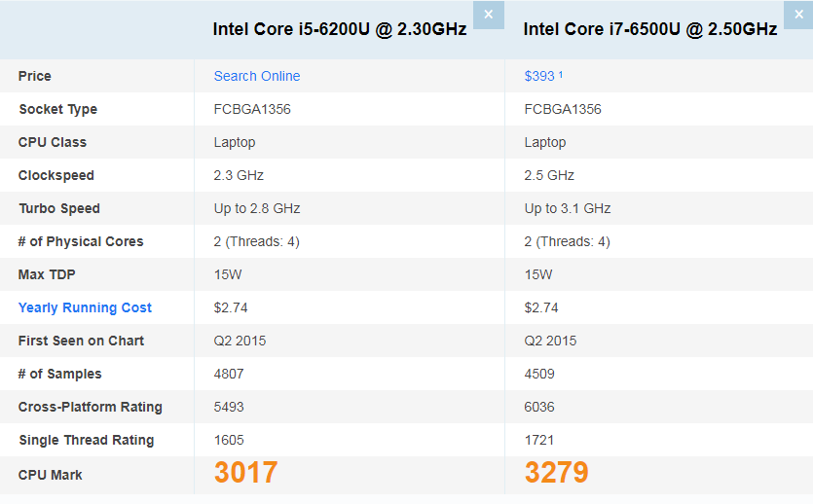The width and height of the screenshot is (813, 504).
Task: Click the 3279 CPU Mark score
Action: tap(556, 473)
